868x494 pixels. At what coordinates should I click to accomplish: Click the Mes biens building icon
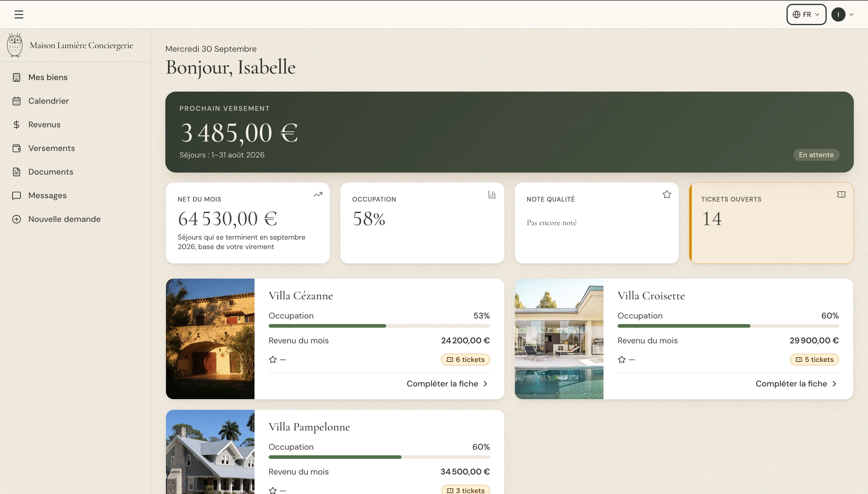click(x=17, y=77)
